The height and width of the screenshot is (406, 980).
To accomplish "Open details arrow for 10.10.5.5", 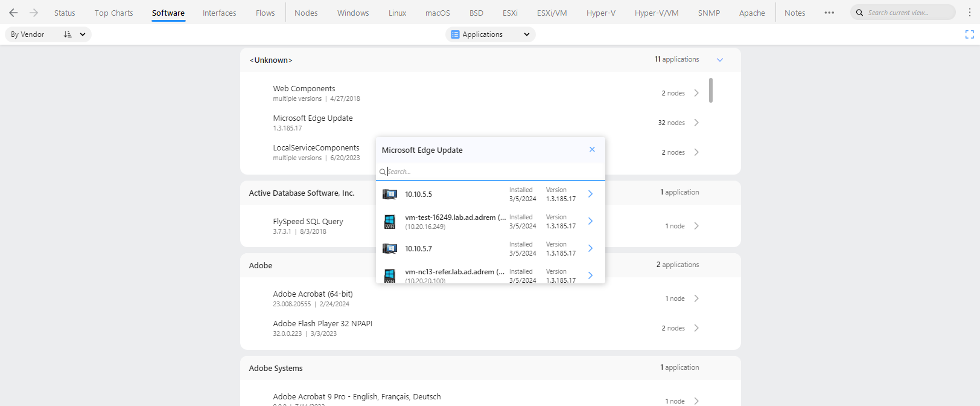I will pos(590,194).
